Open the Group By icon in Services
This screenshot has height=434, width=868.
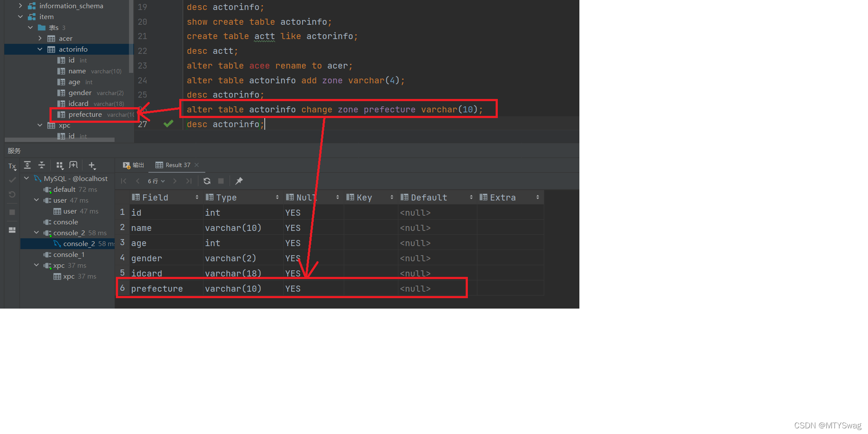pos(60,165)
